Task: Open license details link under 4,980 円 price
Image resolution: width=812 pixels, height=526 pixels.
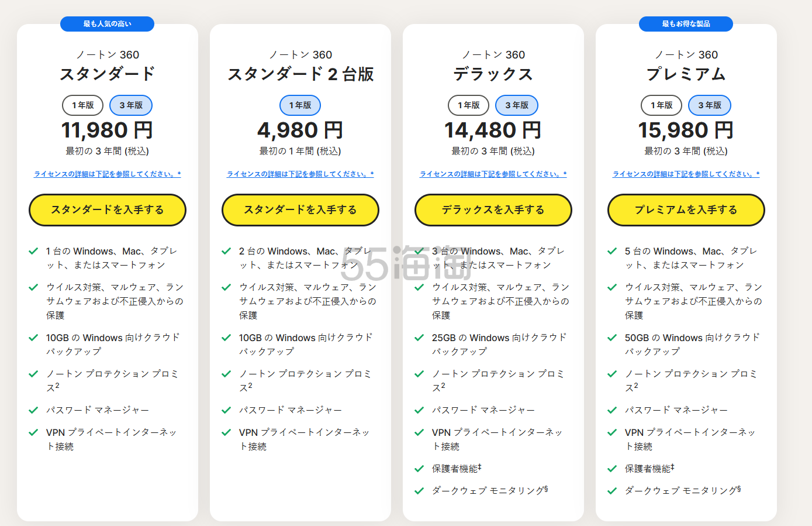Action: (300, 174)
